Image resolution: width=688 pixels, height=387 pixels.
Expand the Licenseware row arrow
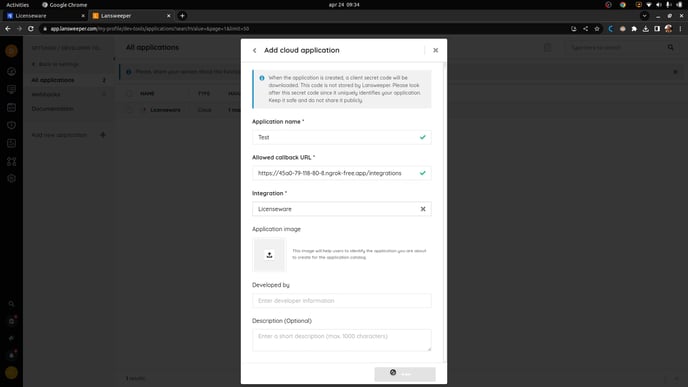tap(144, 110)
